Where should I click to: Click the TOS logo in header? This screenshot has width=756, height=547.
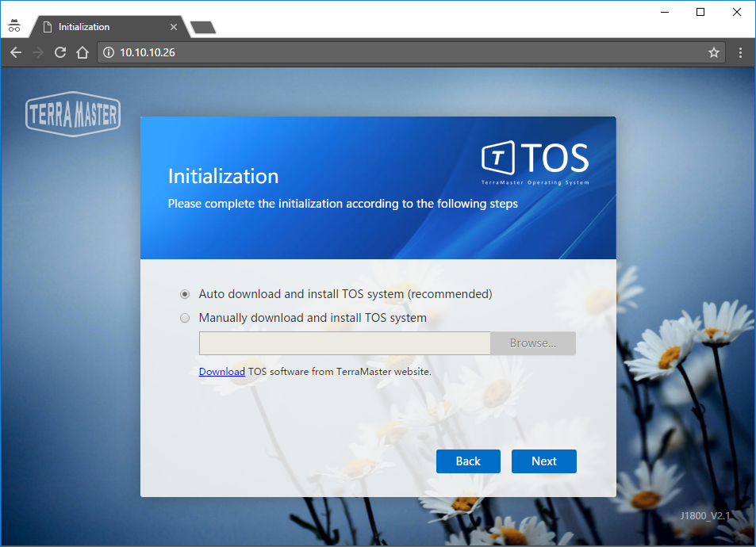click(x=535, y=163)
